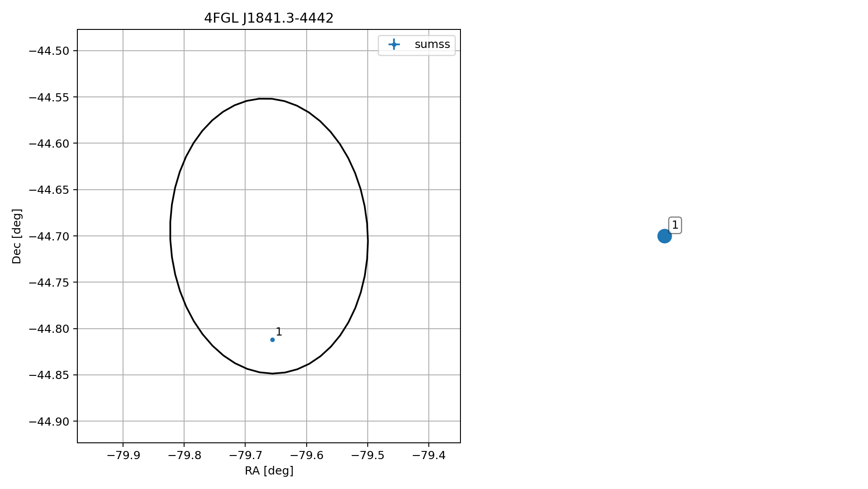Image resolution: width=868 pixels, height=489 pixels.
Task: Click the −44.65 tick label on the Dec axis
Action: pyautogui.click(x=49, y=190)
